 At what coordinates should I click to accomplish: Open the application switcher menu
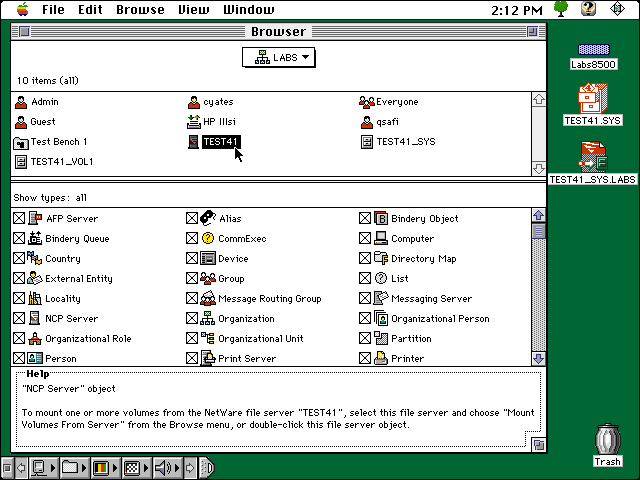coord(617,9)
